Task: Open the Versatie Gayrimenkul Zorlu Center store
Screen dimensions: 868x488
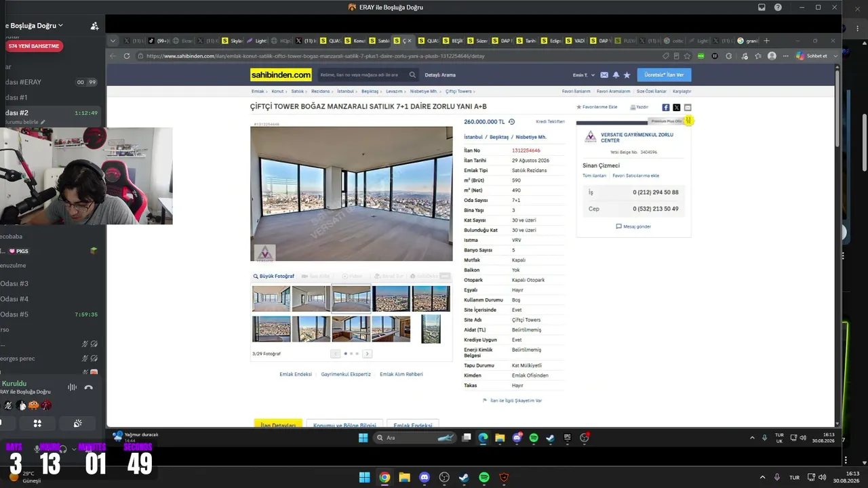Action: [637, 137]
